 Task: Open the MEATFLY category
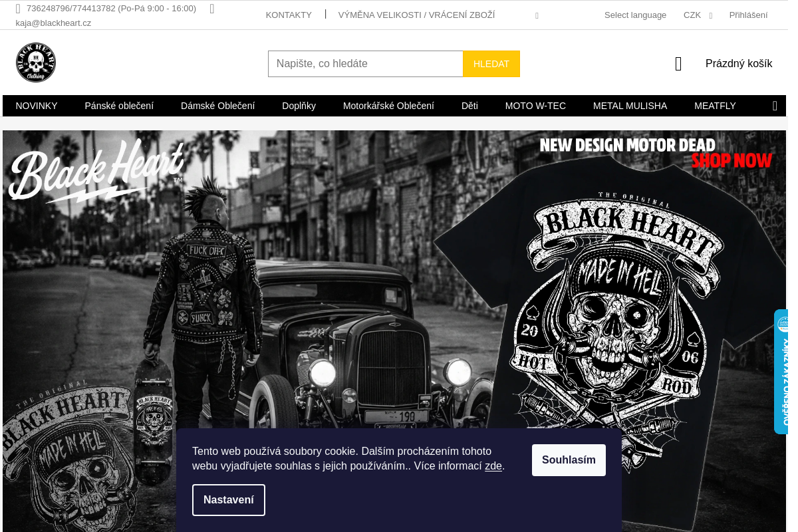tap(715, 106)
